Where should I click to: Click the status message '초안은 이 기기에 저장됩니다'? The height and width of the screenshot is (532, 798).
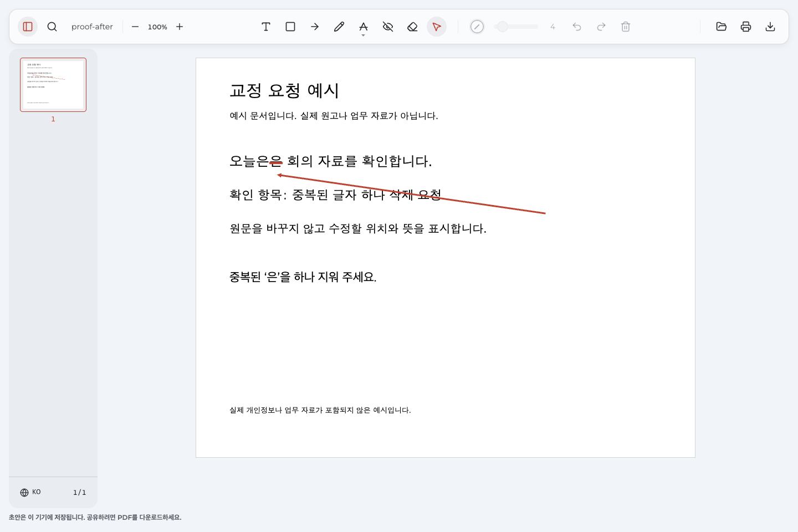click(x=47, y=517)
